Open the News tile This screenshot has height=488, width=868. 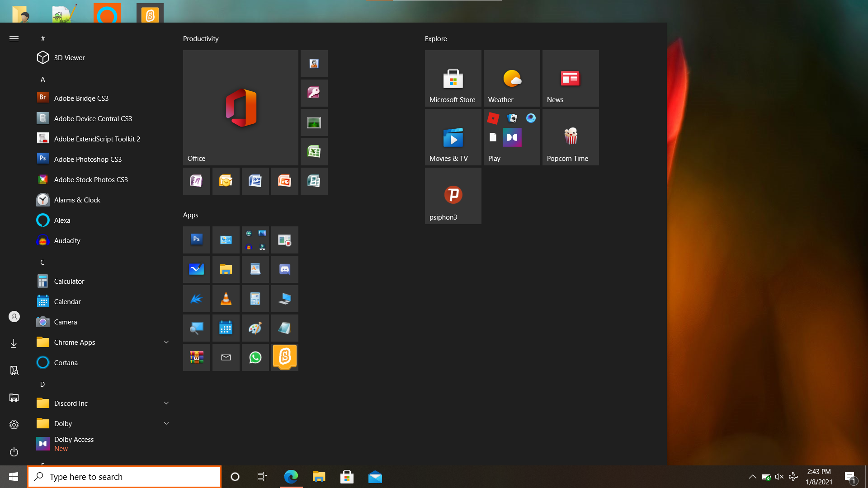point(571,78)
